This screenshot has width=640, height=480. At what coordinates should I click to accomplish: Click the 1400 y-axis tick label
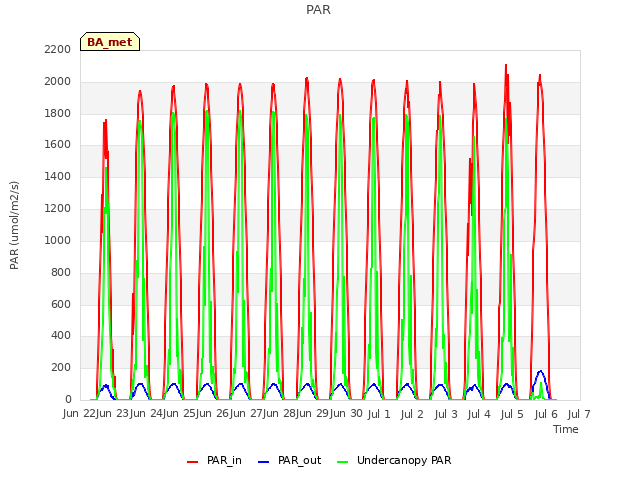click(58, 176)
